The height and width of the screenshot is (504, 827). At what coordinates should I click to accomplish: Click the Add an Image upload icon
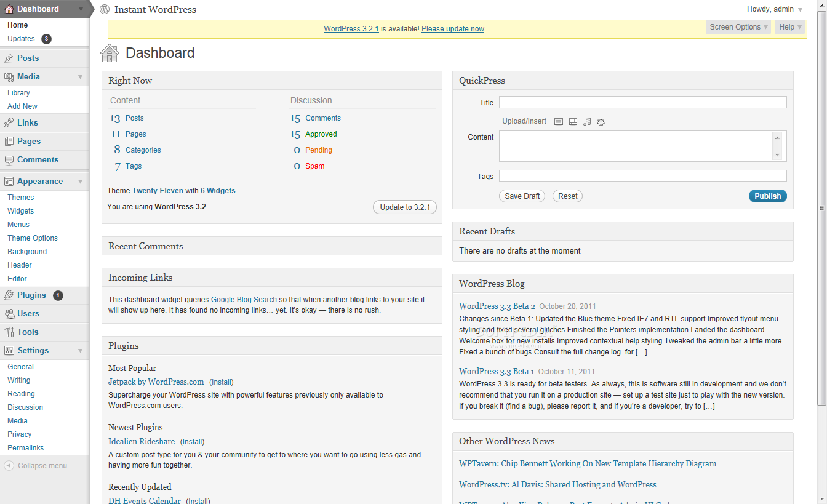[559, 122]
